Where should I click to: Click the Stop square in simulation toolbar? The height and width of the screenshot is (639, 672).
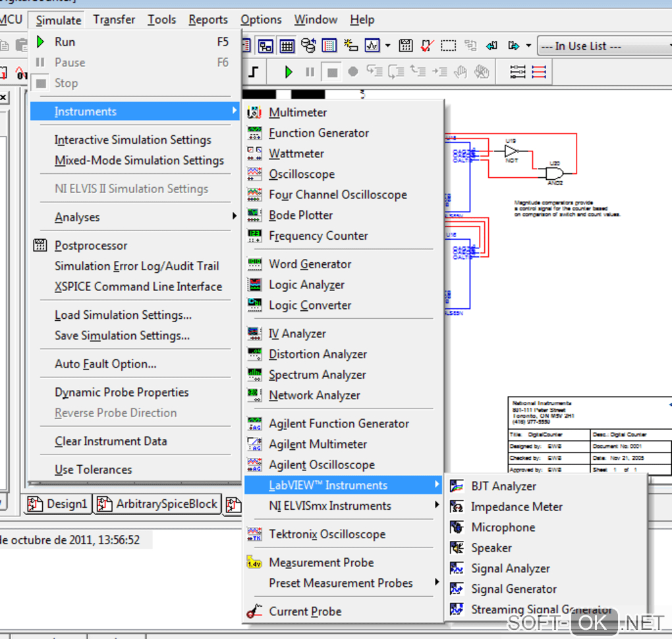(x=331, y=72)
